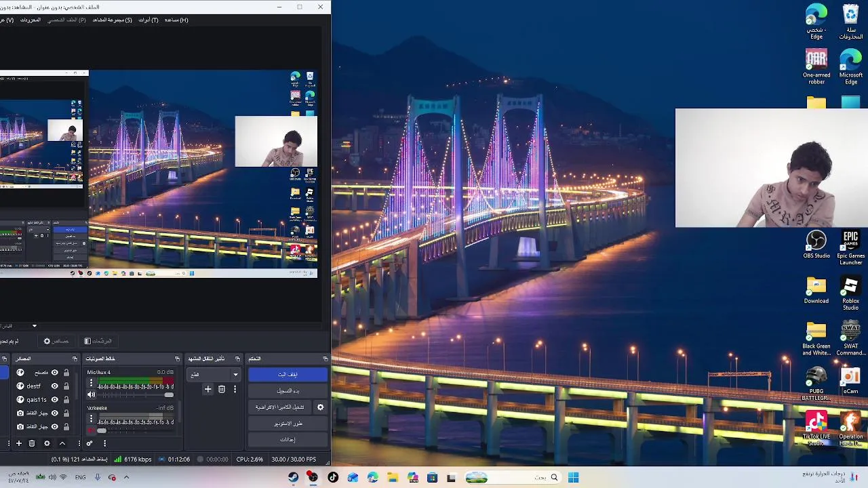The width and height of the screenshot is (868, 488).
Task: Click Start Recording button below Stop Streaming
Action: (x=288, y=390)
